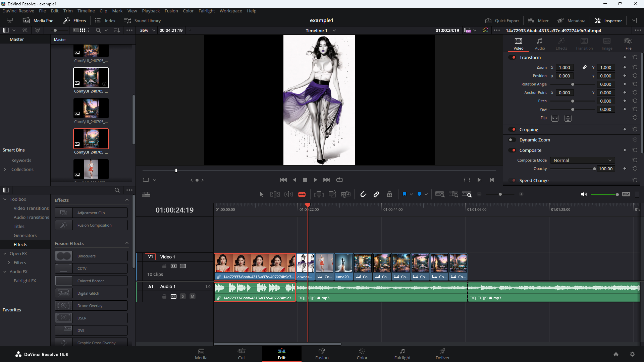This screenshot has height=362, width=644.
Task: Play the timeline forward
Action: [315, 180]
